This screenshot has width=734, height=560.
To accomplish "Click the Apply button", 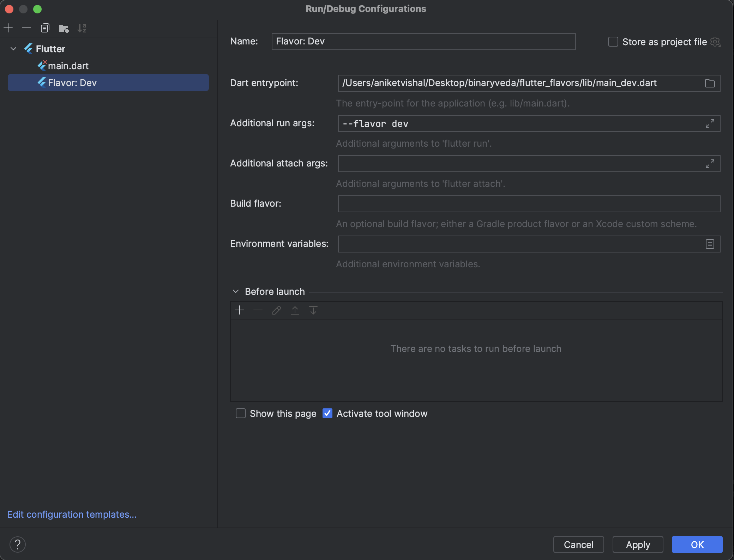I will pos(638,544).
